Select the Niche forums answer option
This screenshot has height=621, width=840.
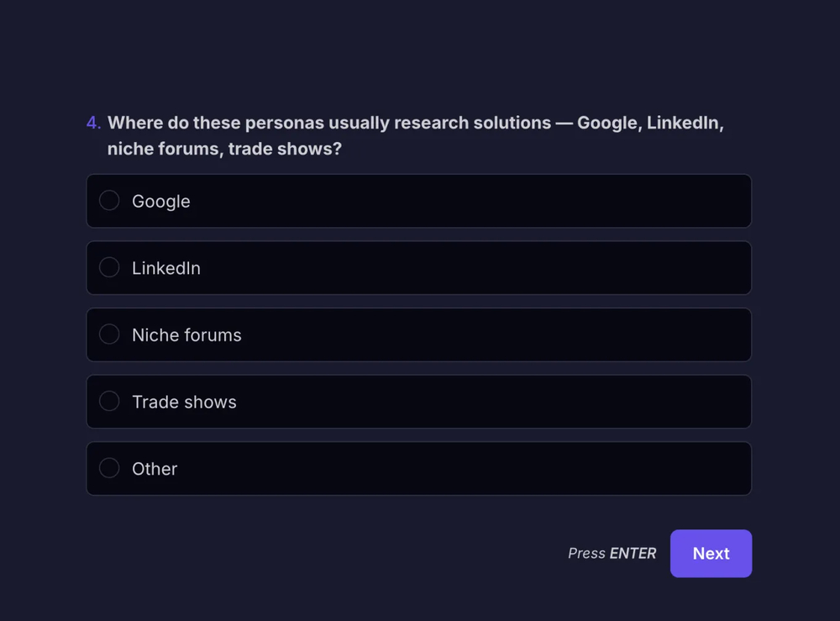pos(419,334)
